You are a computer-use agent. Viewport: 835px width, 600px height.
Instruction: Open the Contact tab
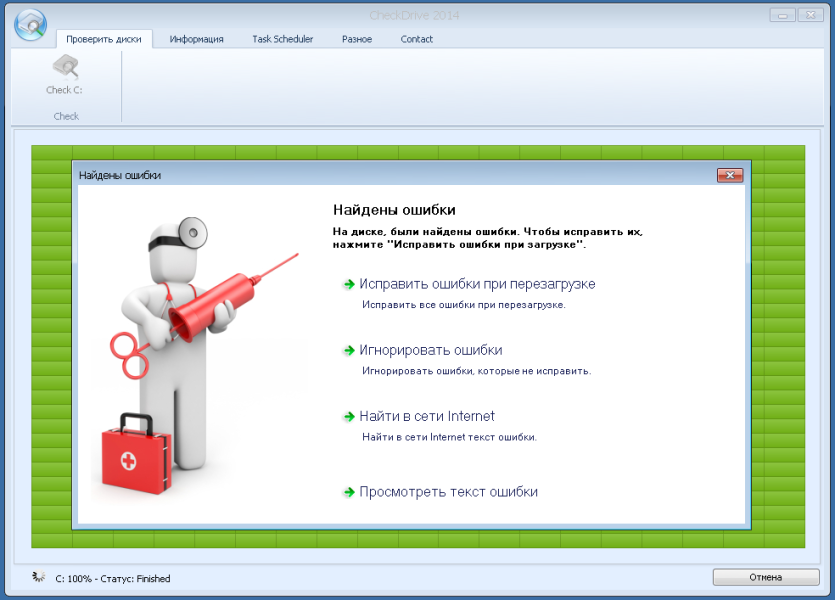click(x=416, y=39)
